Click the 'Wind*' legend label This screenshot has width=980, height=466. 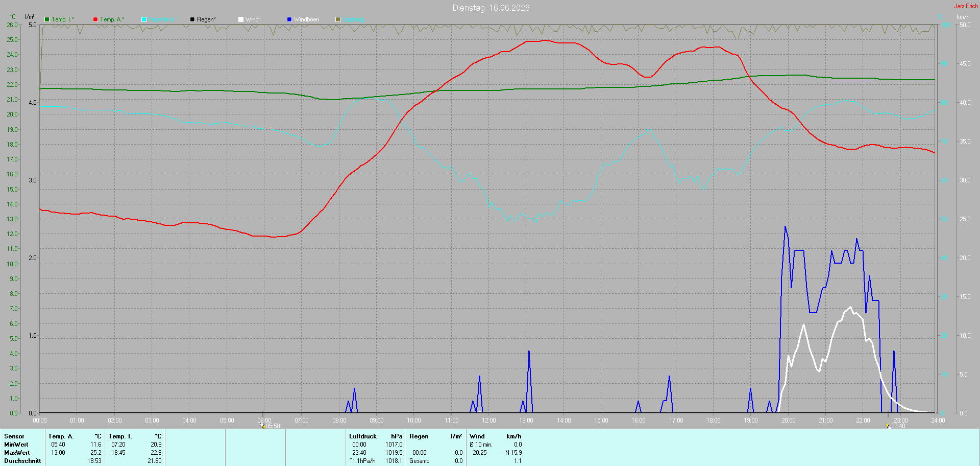point(253,19)
